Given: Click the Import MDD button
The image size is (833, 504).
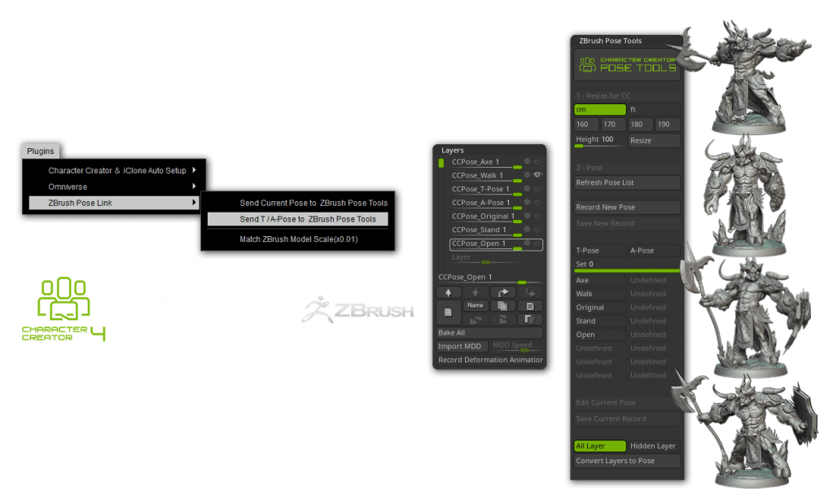Looking at the screenshot, I should (463, 346).
